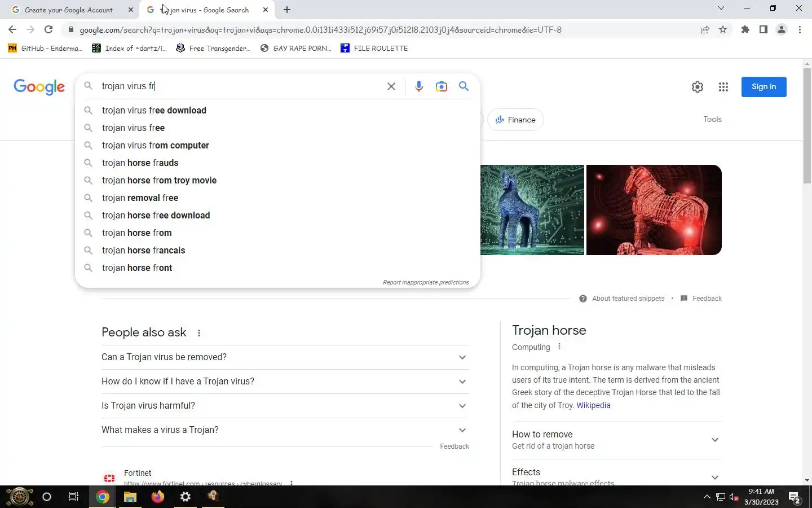Image resolution: width=812 pixels, height=508 pixels.
Task: Open Fortinet result more options dots
Action: pos(292,483)
